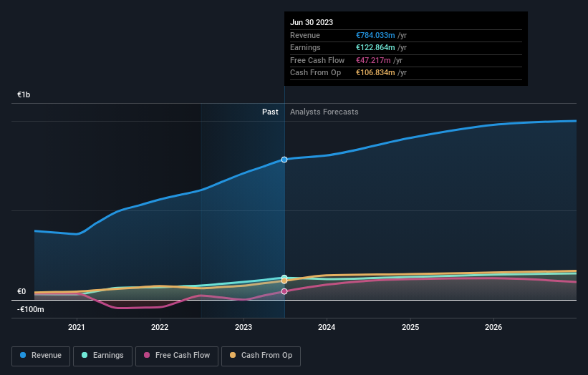The image size is (588, 375).
Task: Click the -€100m y-axis label
Action: [x=30, y=309]
